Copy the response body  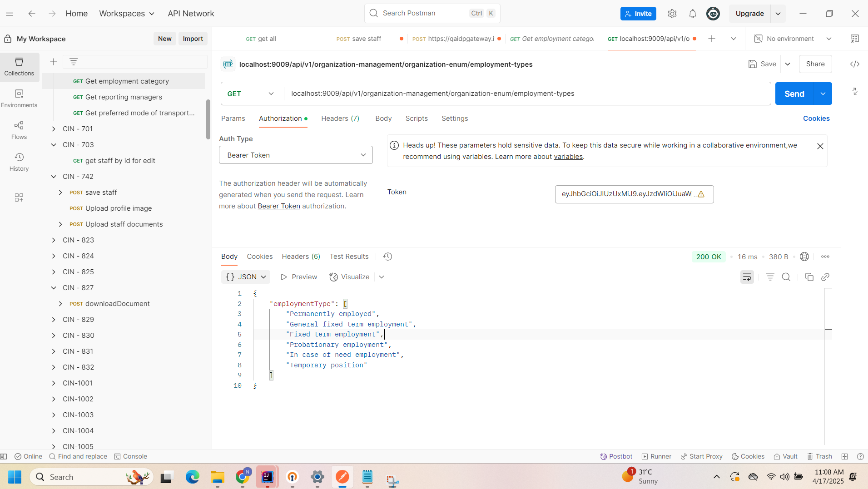809,277
